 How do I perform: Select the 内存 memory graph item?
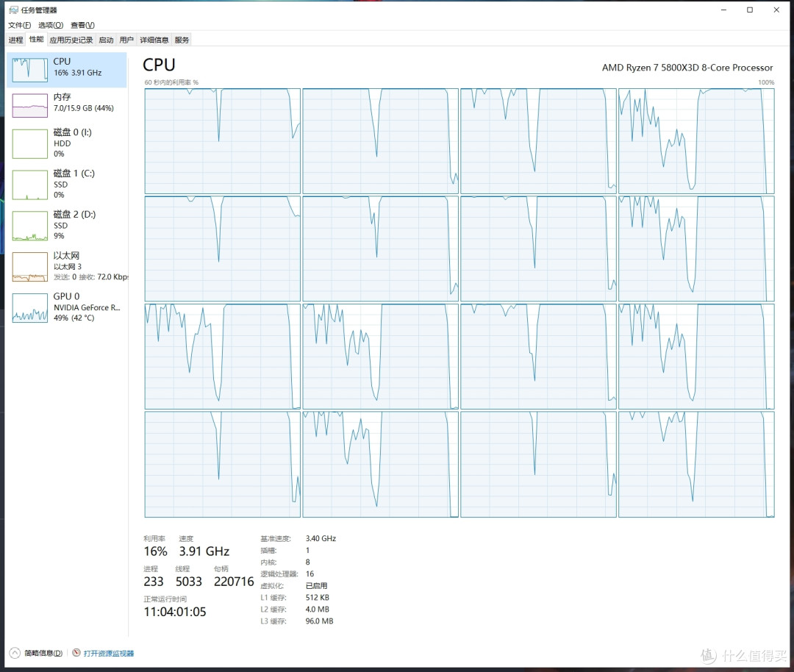[x=29, y=104]
